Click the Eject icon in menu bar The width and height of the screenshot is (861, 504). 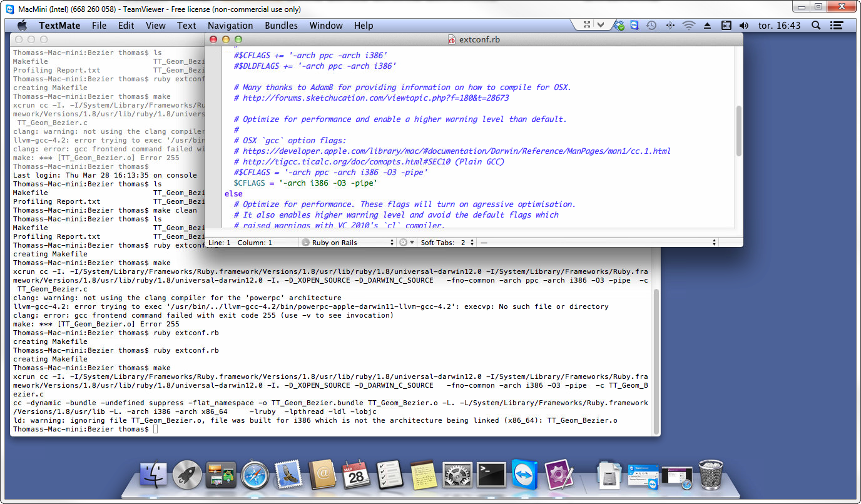708,26
